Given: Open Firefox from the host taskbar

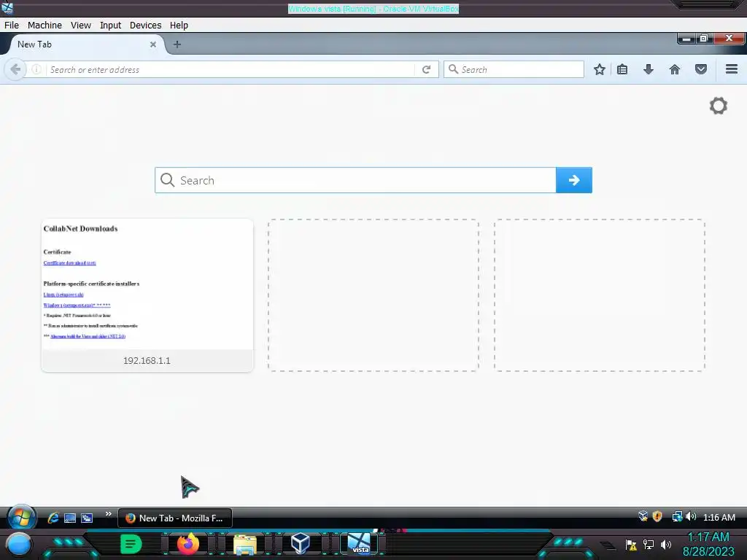Looking at the screenshot, I should tap(187, 544).
